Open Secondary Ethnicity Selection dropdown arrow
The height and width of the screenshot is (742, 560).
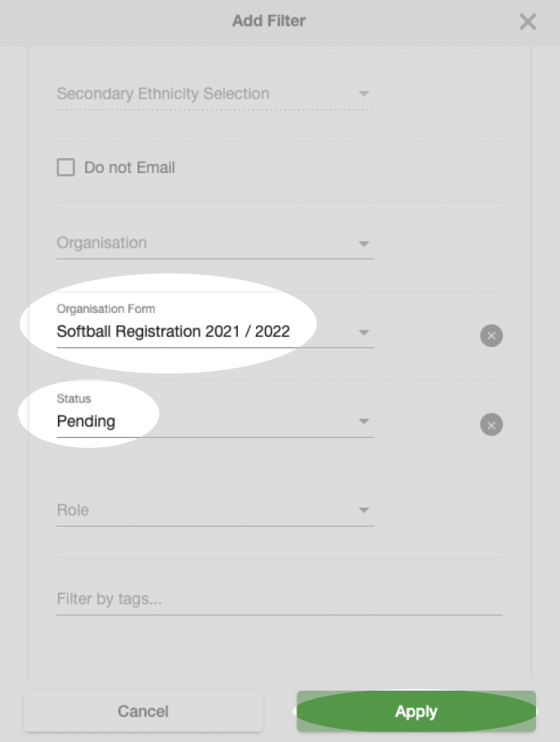[x=364, y=94]
